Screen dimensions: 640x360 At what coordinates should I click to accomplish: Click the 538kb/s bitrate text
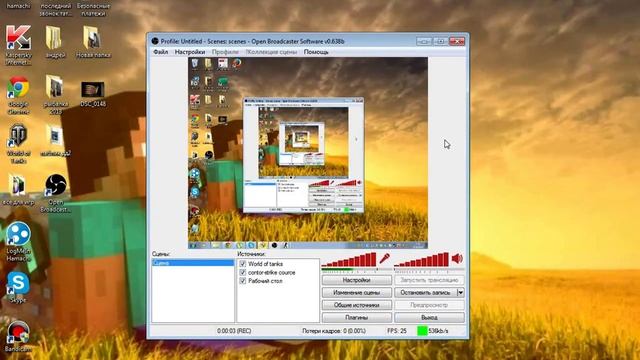tap(438, 331)
